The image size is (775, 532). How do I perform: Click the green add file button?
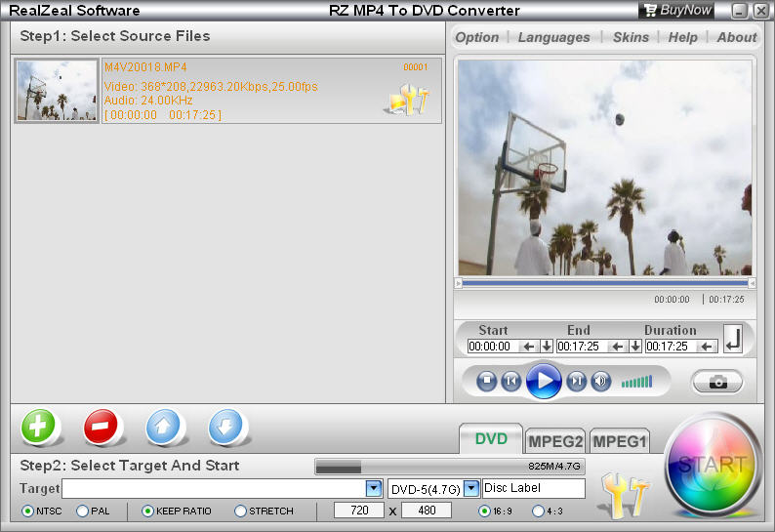click(38, 427)
